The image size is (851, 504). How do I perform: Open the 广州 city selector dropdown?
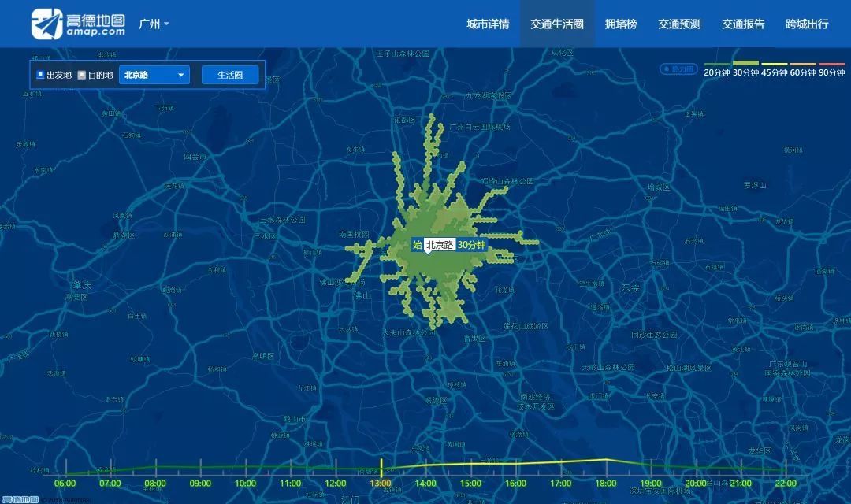pos(154,24)
